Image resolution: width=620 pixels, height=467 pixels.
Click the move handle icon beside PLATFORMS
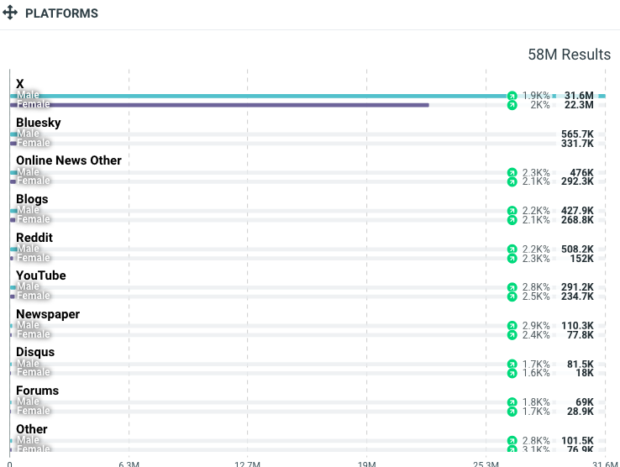click(10, 13)
